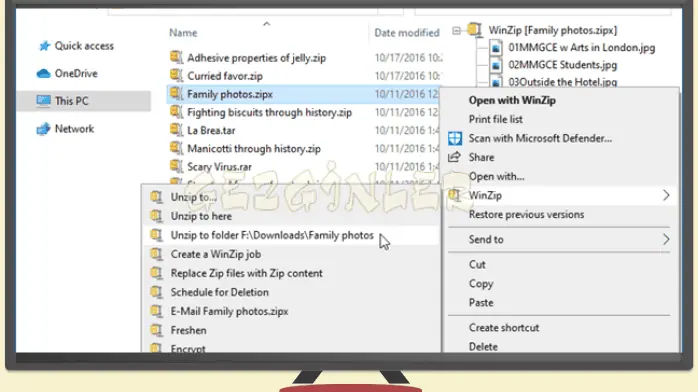Click the WinZip icon beside Unzip to...
This screenshot has width=698, height=392.
tap(156, 197)
